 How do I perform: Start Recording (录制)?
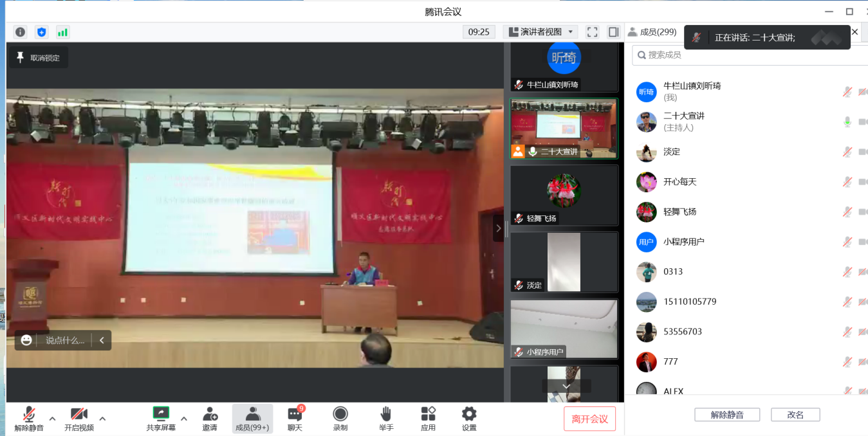click(x=340, y=419)
